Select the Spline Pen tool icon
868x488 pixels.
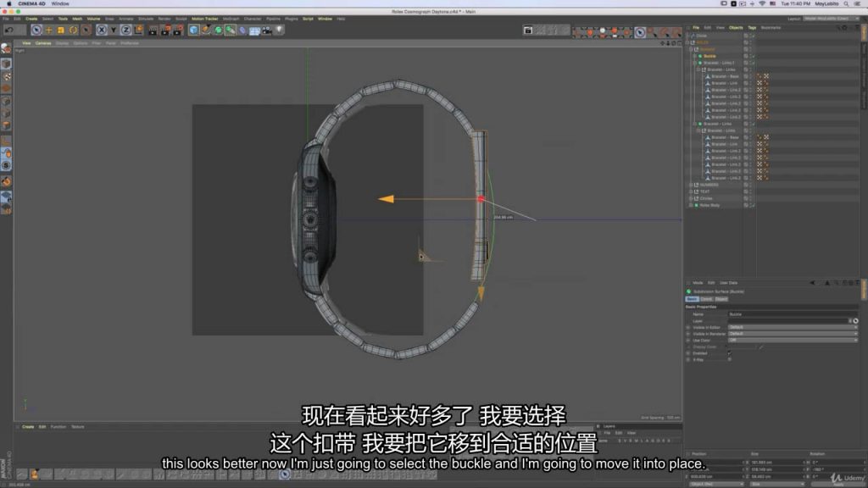[x=206, y=30]
